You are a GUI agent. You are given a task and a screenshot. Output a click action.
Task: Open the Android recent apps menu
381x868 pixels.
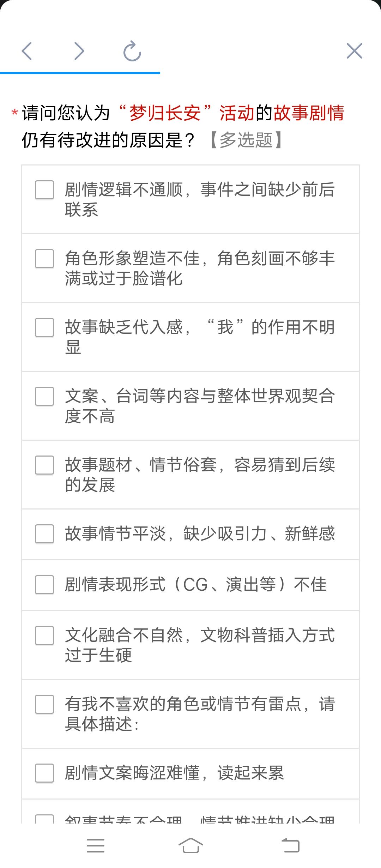pyautogui.click(x=96, y=845)
